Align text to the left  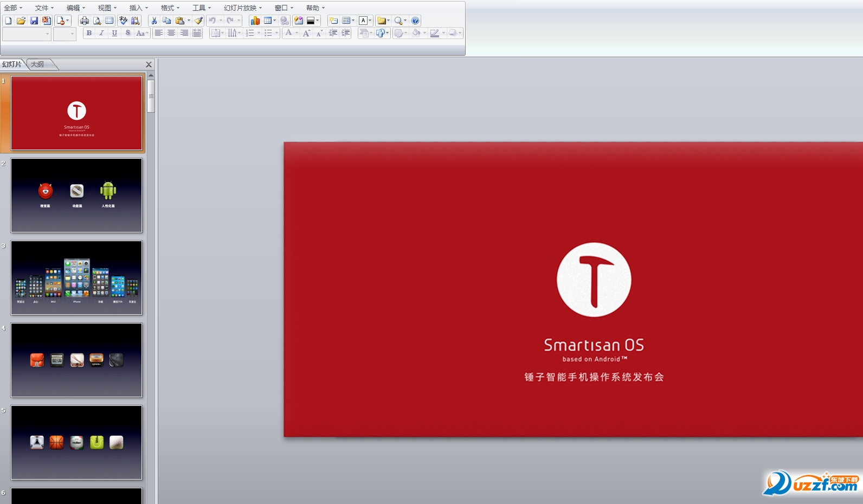point(158,33)
